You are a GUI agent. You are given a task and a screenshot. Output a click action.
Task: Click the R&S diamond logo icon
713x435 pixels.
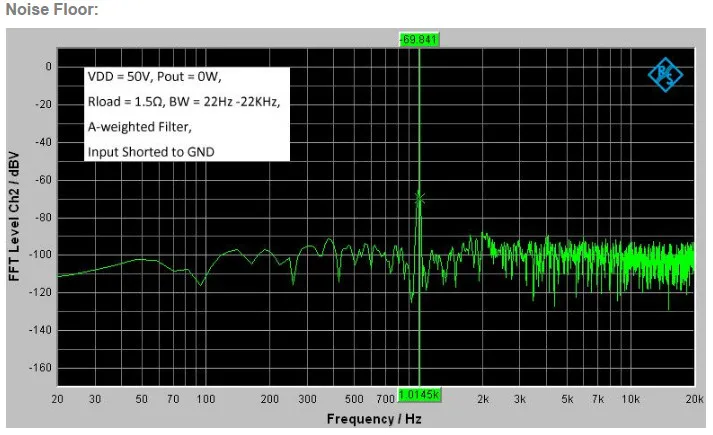click(x=665, y=75)
